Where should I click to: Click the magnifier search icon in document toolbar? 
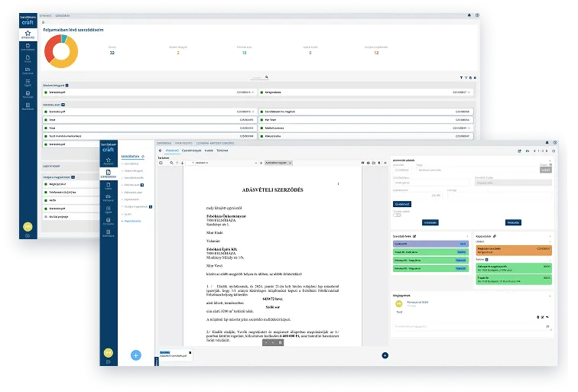tap(170, 163)
